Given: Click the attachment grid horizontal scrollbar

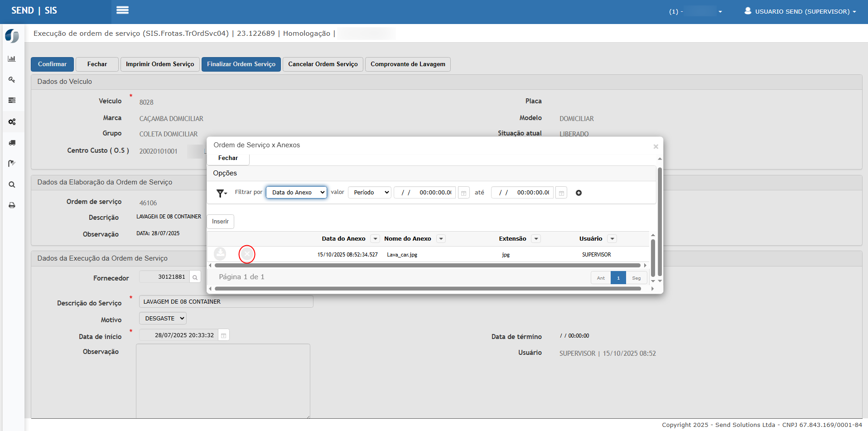Looking at the screenshot, I should (427, 266).
